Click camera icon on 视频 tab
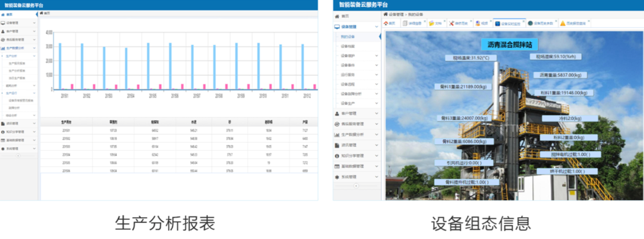 pos(478,23)
